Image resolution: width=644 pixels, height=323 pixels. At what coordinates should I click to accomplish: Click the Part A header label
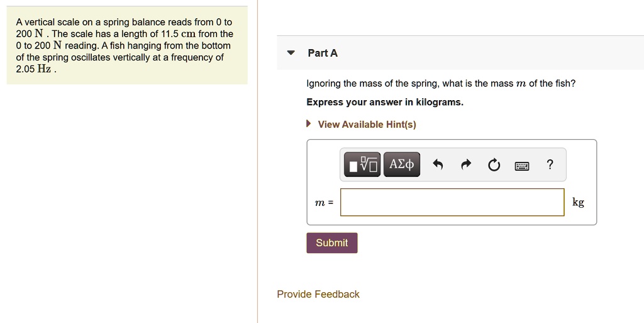click(x=323, y=53)
